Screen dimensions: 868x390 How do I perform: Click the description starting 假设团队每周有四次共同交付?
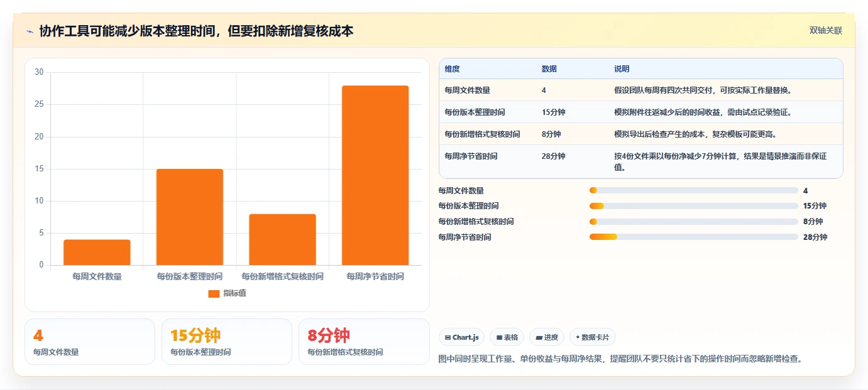[x=703, y=90]
